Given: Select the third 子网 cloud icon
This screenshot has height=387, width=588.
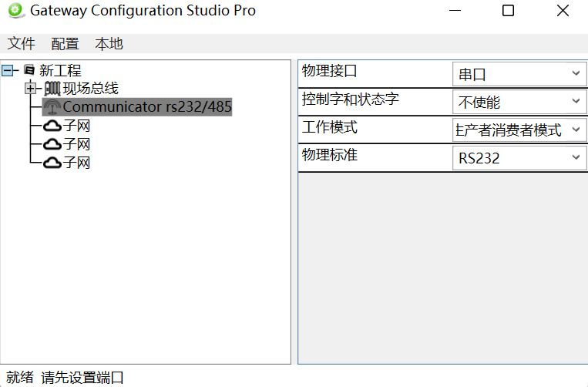Looking at the screenshot, I should coord(52,163).
